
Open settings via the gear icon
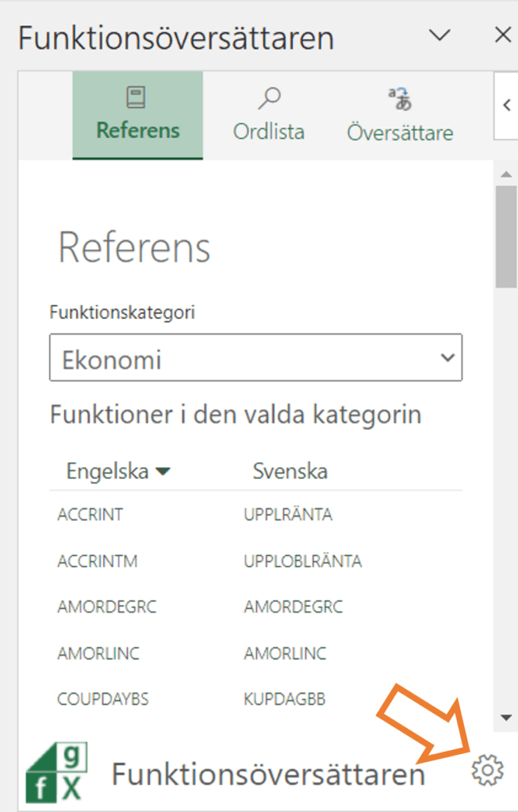[x=487, y=769]
